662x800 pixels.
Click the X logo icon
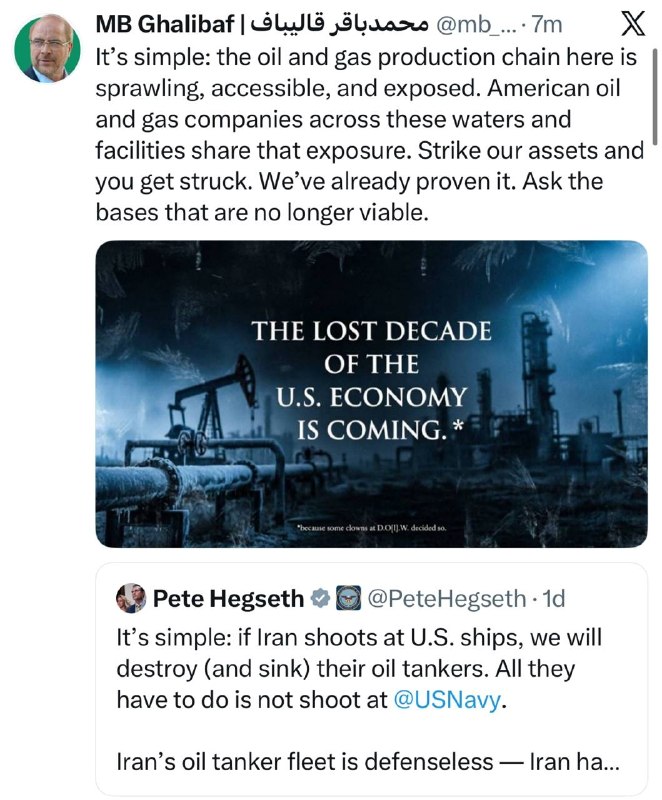633,24
